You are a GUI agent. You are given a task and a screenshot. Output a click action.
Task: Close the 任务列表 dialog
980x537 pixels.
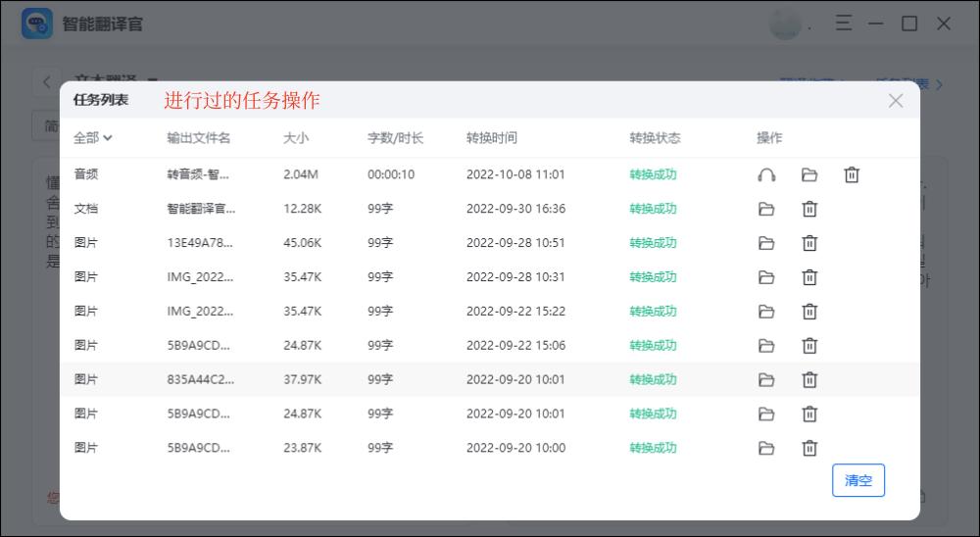895,101
